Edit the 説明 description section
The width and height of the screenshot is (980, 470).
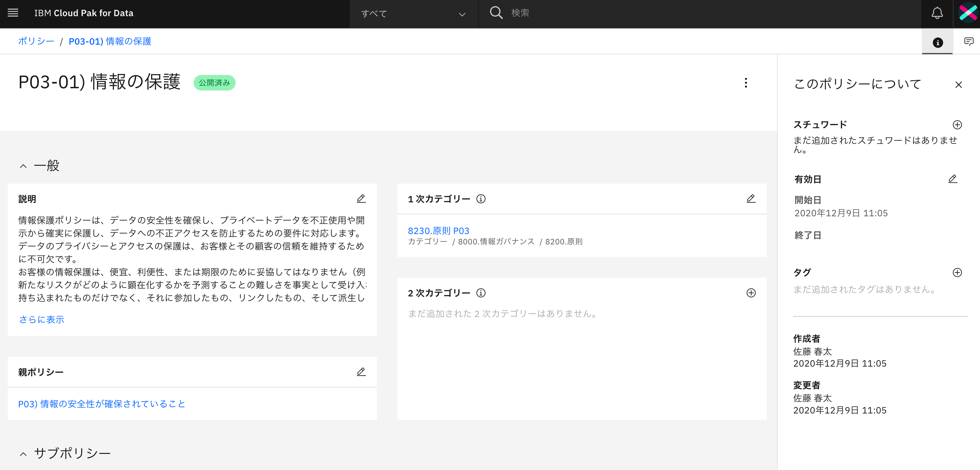point(361,199)
